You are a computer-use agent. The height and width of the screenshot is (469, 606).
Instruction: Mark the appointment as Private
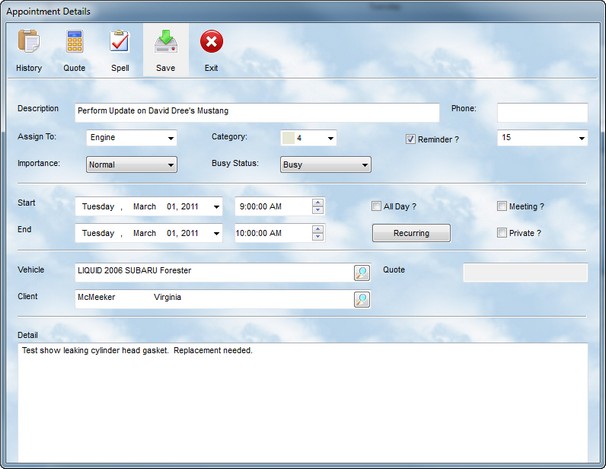click(x=502, y=233)
